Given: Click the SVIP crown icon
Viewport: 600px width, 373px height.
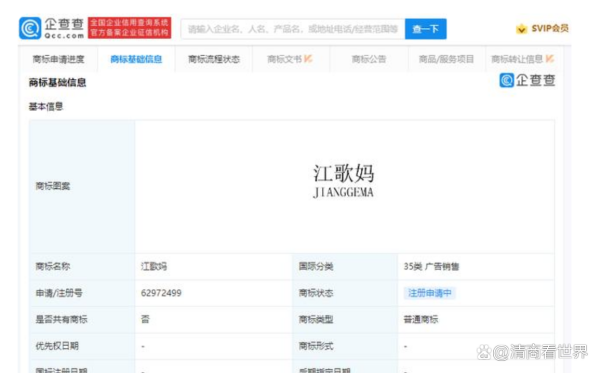Looking at the screenshot, I should point(521,29).
